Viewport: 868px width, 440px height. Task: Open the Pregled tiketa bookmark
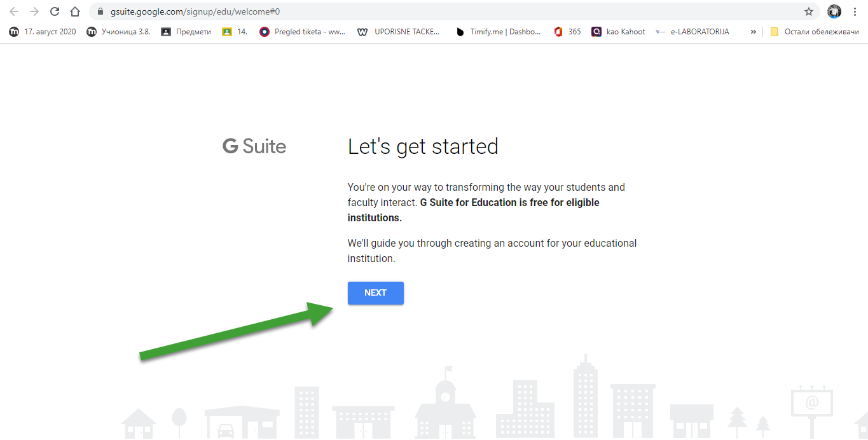(303, 32)
